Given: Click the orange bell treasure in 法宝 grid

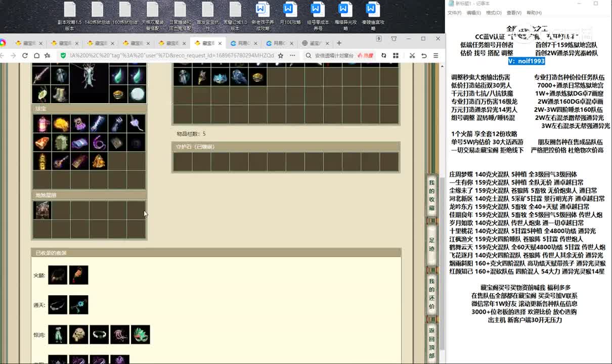Looking at the screenshot, I should [x=98, y=161].
